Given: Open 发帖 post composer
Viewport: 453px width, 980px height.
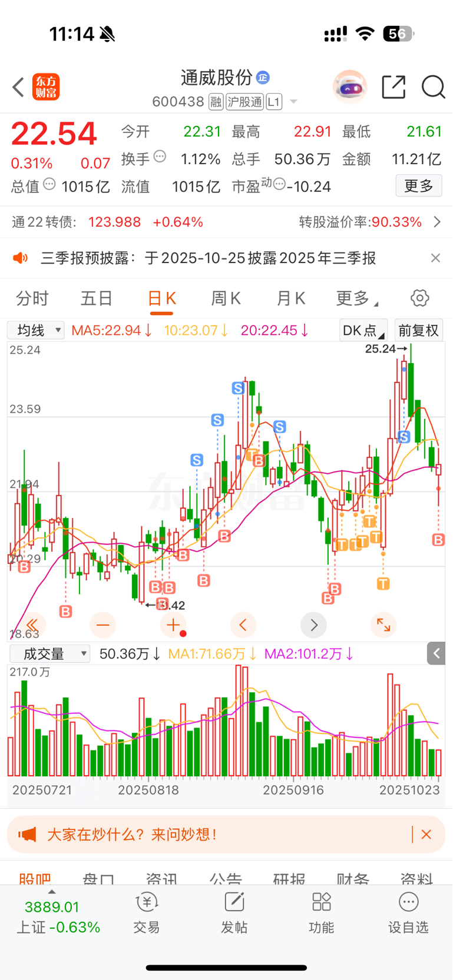Looking at the screenshot, I should [x=234, y=913].
